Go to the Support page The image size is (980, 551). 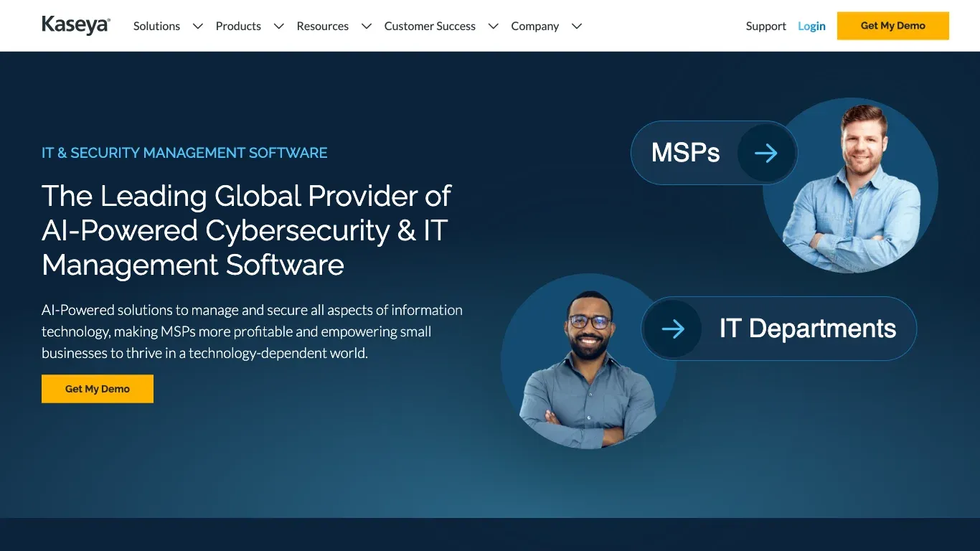pyautogui.click(x=765, y=26)
